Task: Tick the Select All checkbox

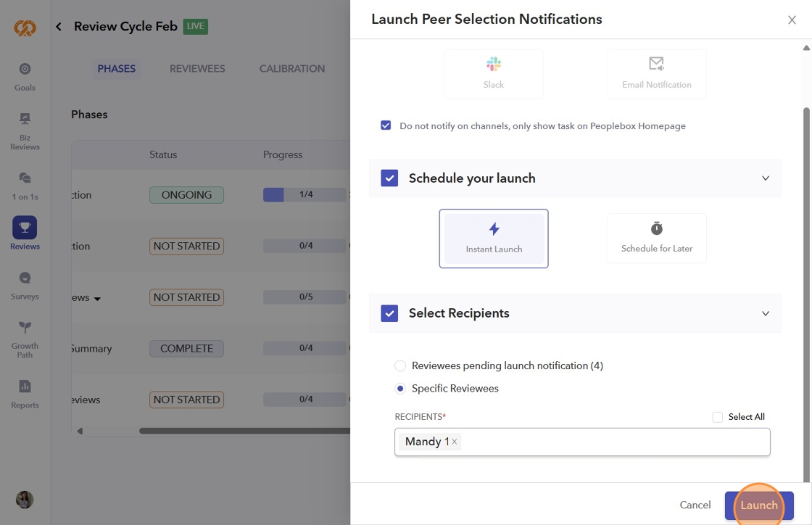Action: (718, 417)
